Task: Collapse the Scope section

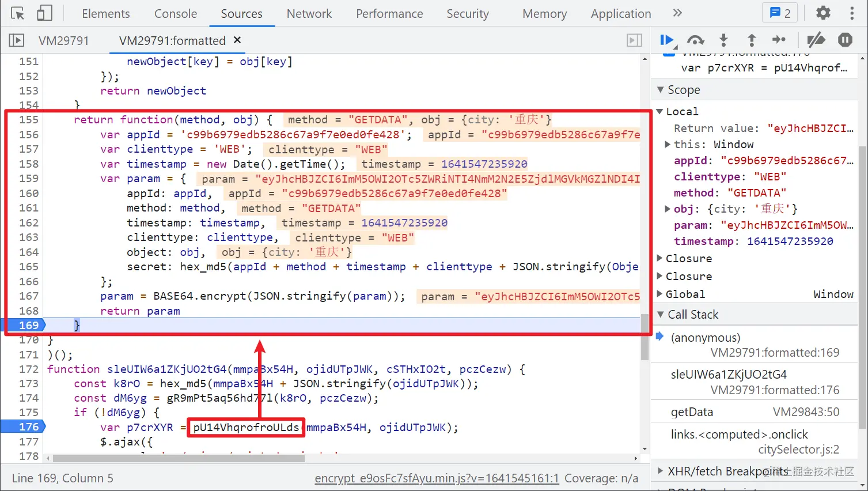Action: click(661, 90)
